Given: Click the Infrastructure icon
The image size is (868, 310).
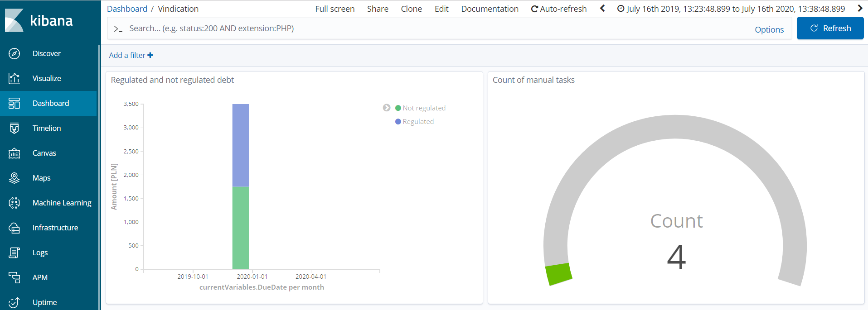Looking at the screenshot, I should pyautogui.click(x=14, y=228).
